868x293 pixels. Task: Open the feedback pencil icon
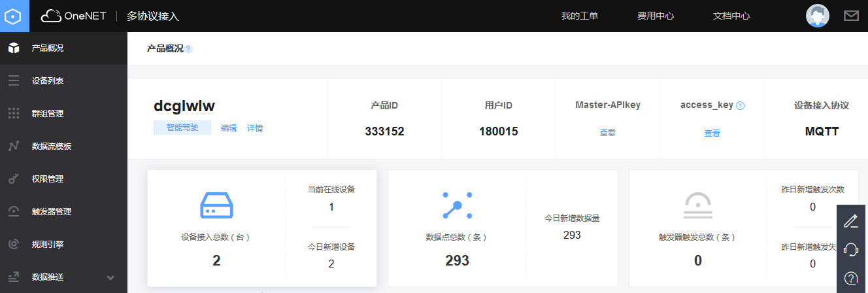pos(850,221)
